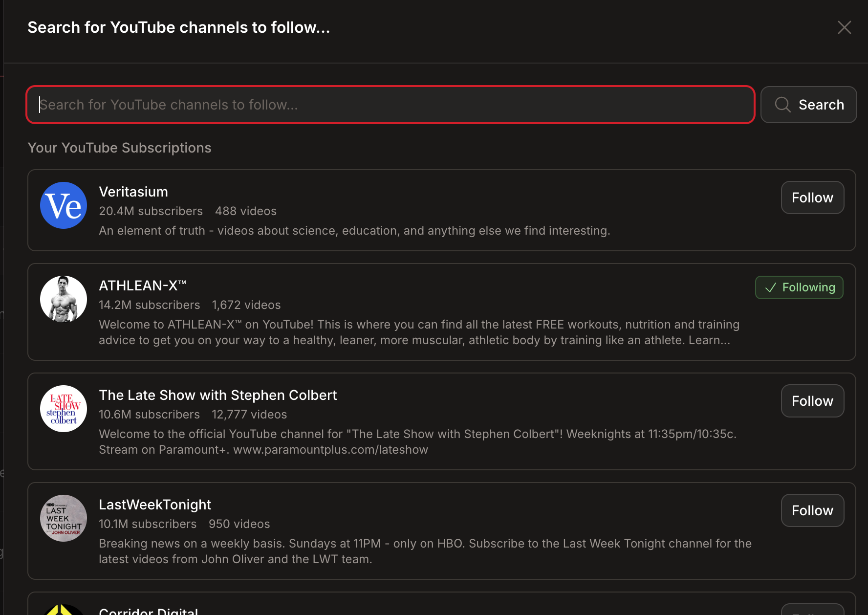Click '12,777 videos' text
868x615 pixels.
[249, 415]
